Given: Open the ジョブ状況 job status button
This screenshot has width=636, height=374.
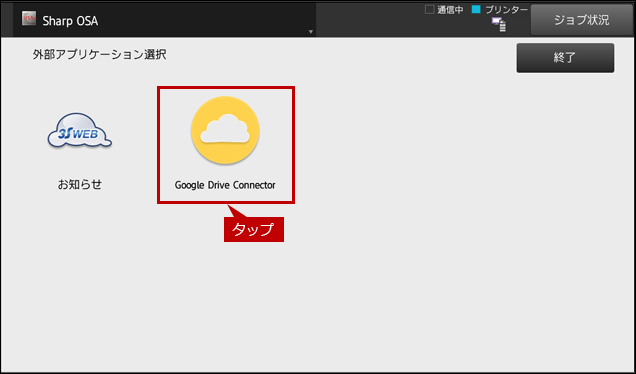Looking at the screenshot, I should 582,20.
